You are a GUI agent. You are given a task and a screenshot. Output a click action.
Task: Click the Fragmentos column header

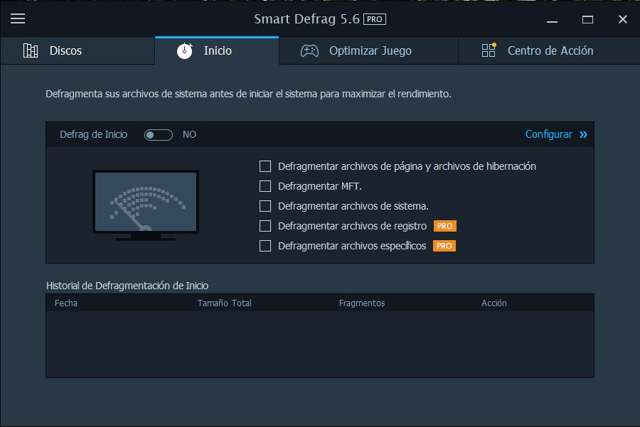(362, 303)
